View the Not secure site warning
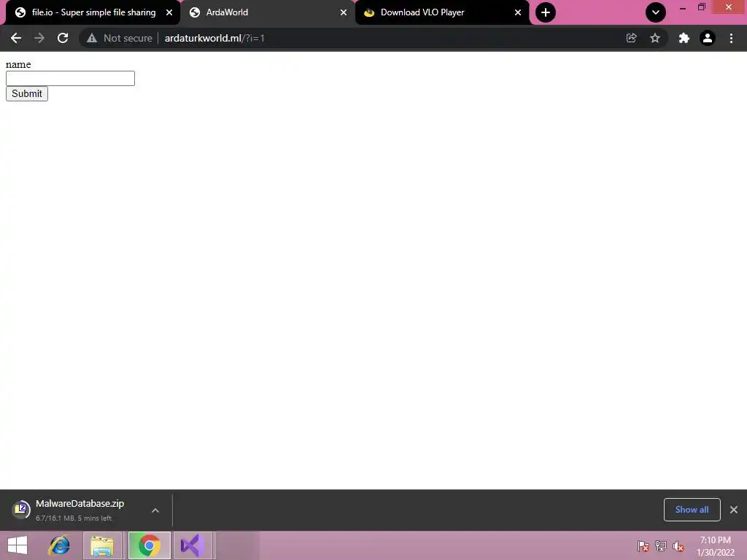Image resolution: width=747 pixels, height=560 pixels. coord(119,38)
